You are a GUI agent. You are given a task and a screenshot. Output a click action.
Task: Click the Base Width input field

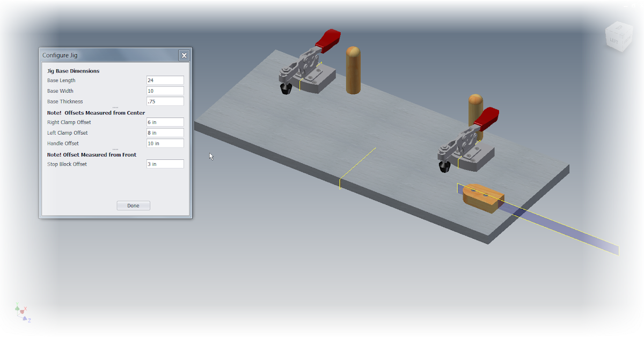pos(165,91)
